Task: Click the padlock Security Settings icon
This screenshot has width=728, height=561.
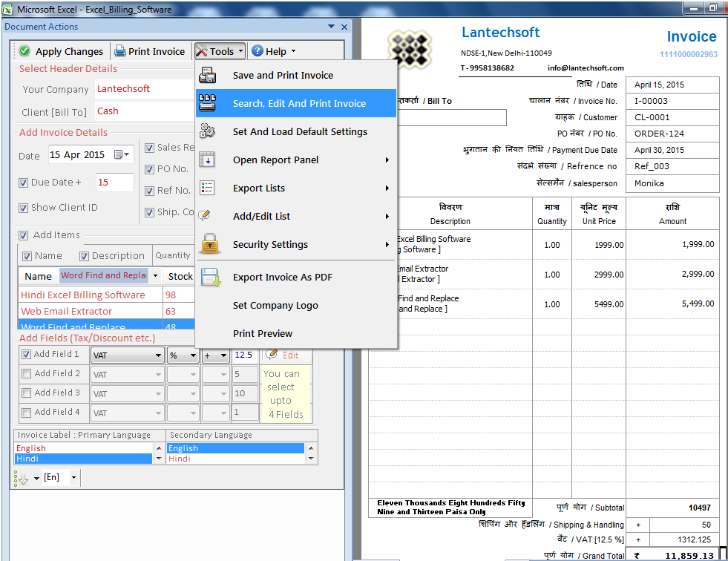Action: click(x=210, y=244)
